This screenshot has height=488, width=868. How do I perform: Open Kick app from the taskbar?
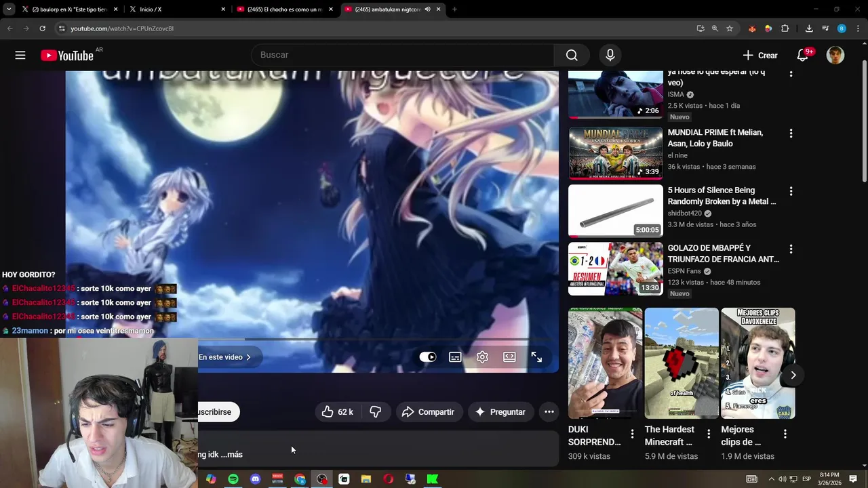433,479
